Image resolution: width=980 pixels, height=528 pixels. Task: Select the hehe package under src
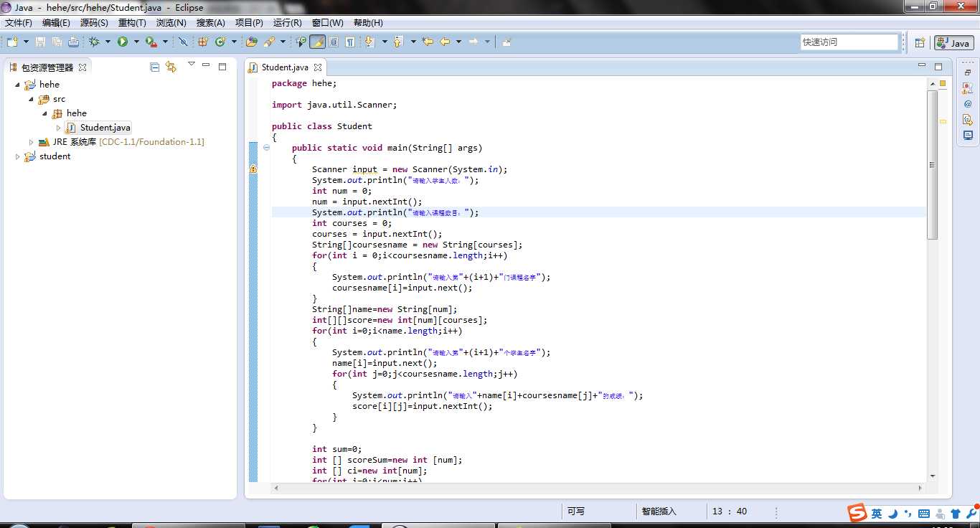pyautogui.click(x=70, y=113)
